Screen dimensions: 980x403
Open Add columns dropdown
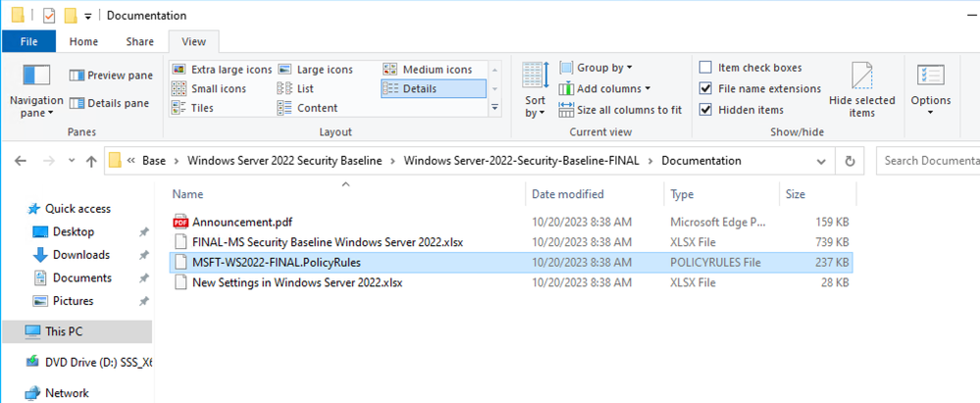pyautogui.click(x=605, y=88)
